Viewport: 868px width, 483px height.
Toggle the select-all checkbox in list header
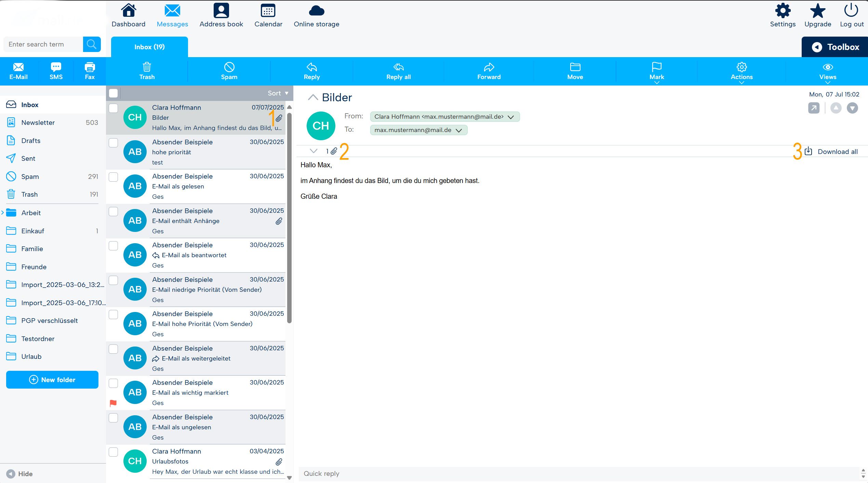pyautogui.click(x=113, y=93)
